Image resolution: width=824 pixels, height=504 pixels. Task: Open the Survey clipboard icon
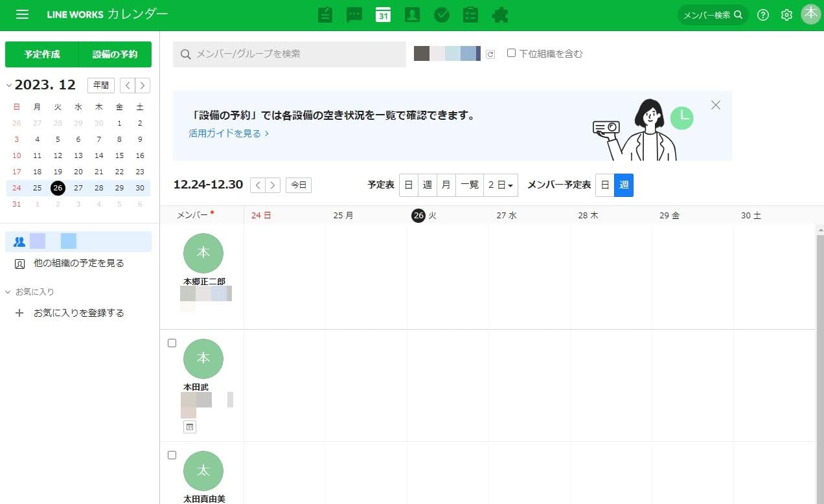470,15
